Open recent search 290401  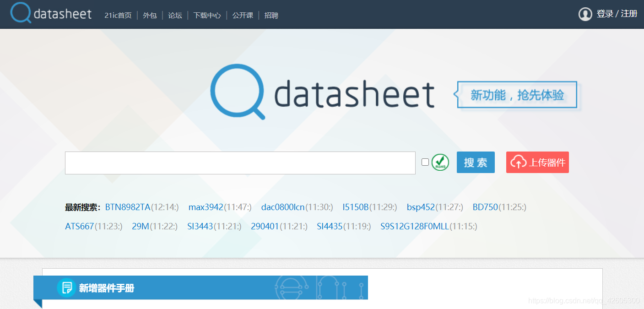(x=265, y=227)
